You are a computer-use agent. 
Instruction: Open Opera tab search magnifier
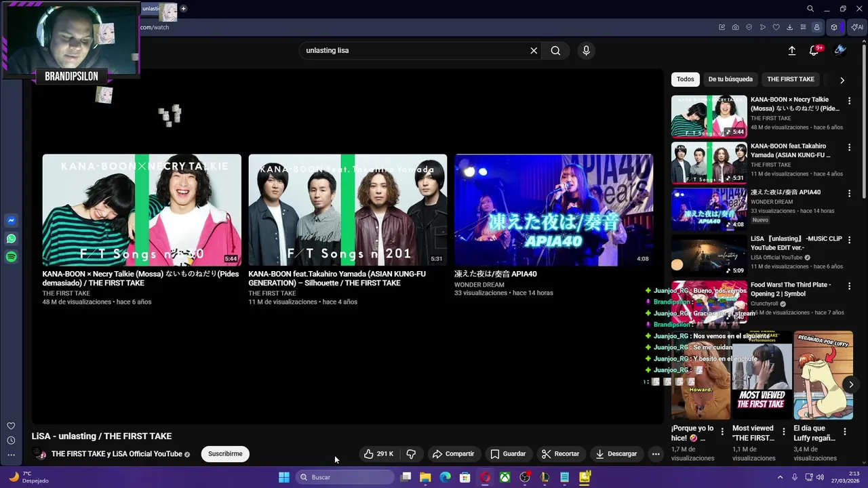coord(810,9)
